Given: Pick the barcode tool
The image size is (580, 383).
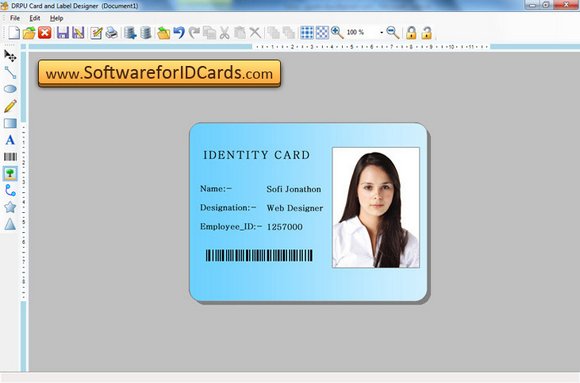Looking at the screenshot, I should coord(10,157).
